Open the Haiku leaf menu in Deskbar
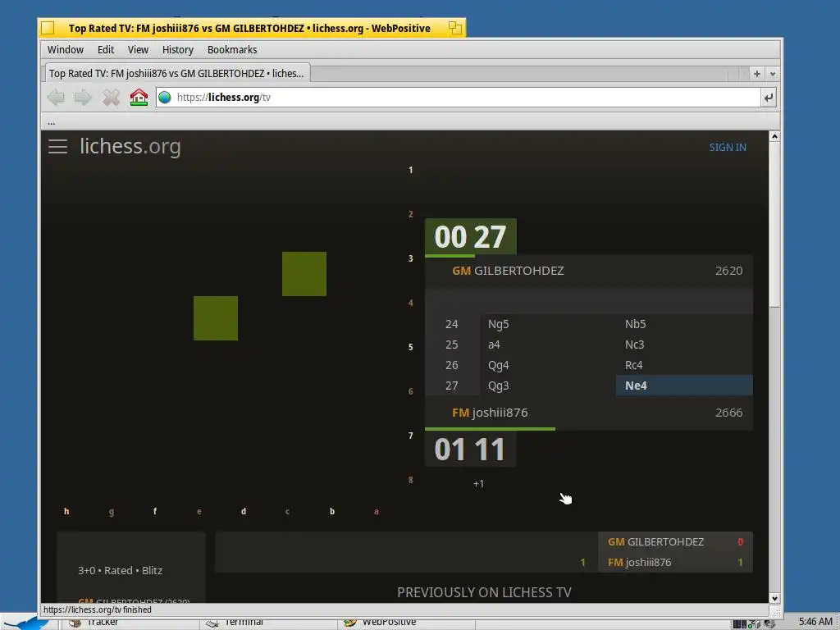This screenshot has width=840, height=630. (x=27, y=623)
